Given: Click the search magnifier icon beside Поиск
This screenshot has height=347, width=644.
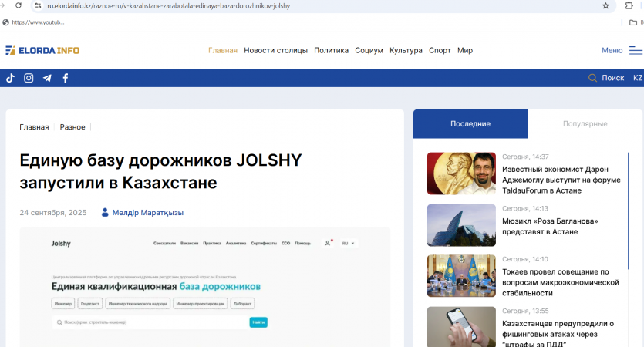Looking at the screenshot, I should tap(592, 78).
